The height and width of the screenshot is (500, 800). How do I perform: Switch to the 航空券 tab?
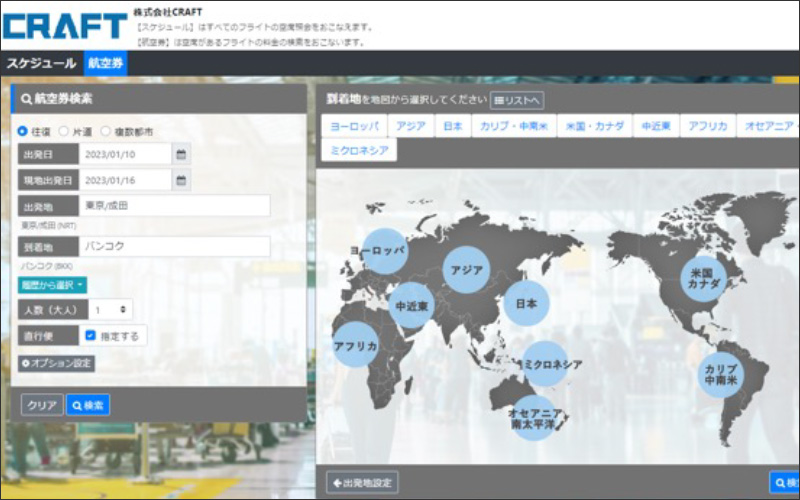[x=106, y=63]
